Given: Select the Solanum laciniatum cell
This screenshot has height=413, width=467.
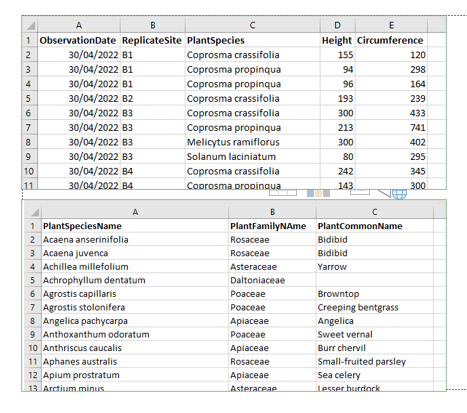Looking at the screenshot, I should click(x=252, y=157).
